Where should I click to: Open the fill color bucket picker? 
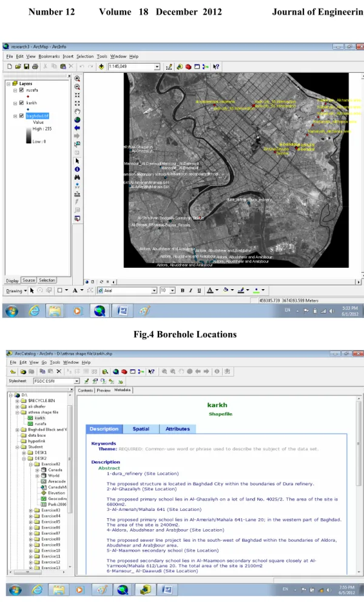232,290
